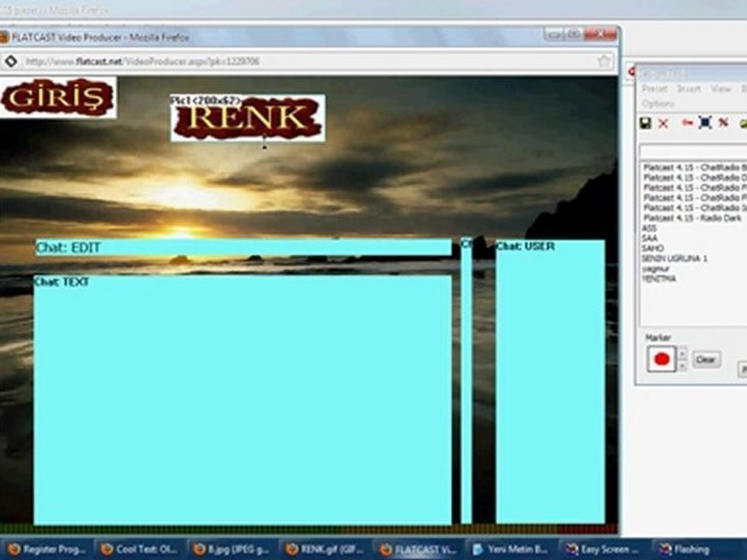This screenshot has width=747, height=560.
Task: Select the first 'Flatcast 4.15 - ChatRadio' preset
Action: point(694,167)
